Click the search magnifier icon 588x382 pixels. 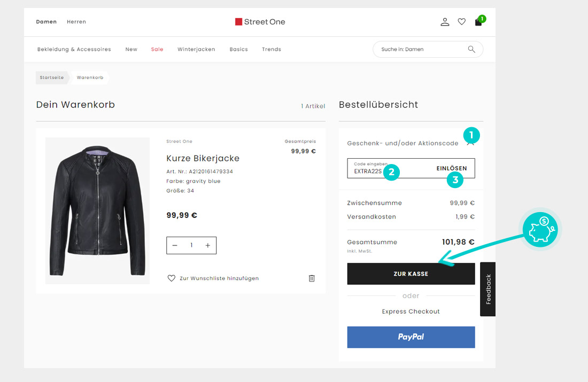click(x=471, y=49)
